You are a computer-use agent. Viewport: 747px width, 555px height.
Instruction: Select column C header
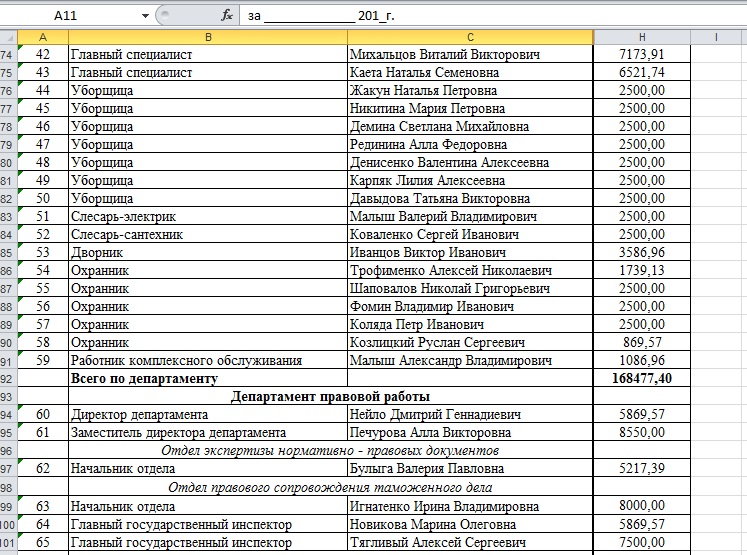(469, 37)
